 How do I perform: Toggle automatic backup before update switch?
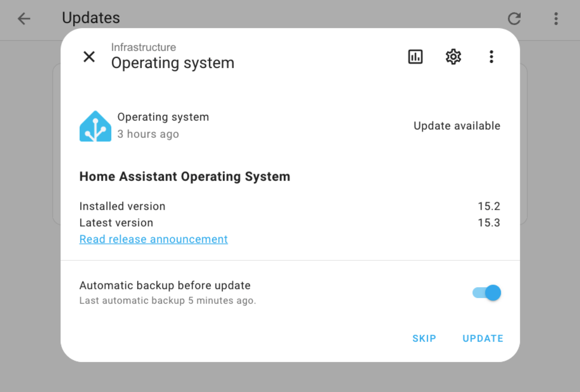487,293
